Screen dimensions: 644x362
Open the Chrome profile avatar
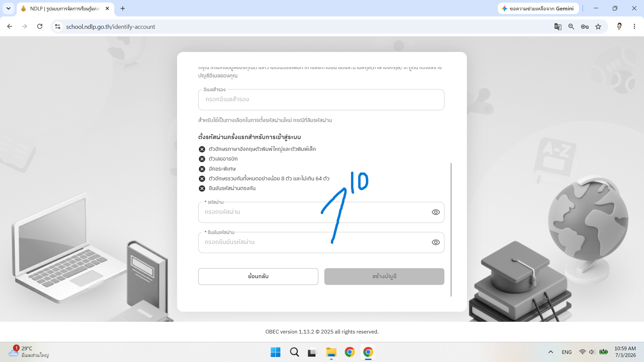click(619, 26)
